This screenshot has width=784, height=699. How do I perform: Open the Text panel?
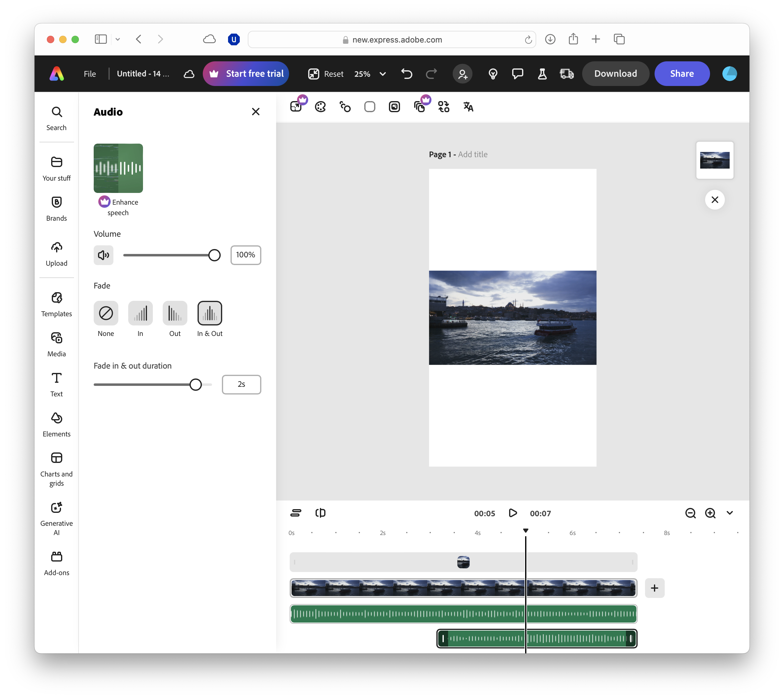coord(56,385)
